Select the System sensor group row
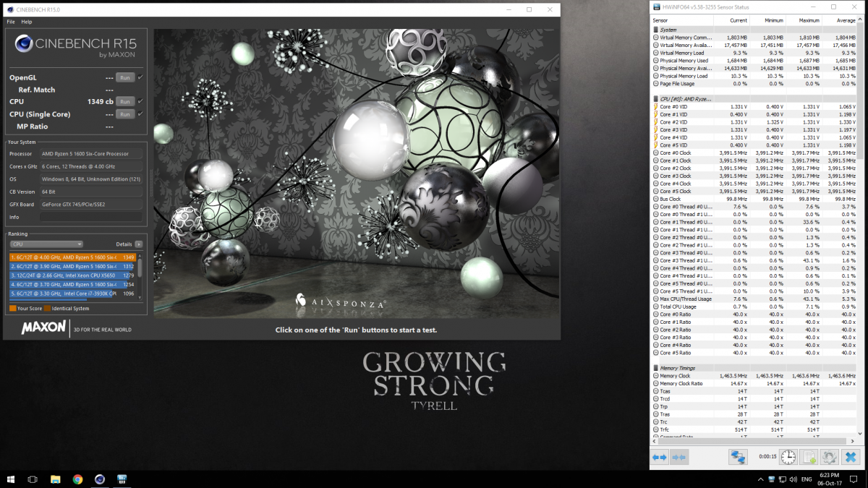The image size is (868, 488). tap(754, 30)
